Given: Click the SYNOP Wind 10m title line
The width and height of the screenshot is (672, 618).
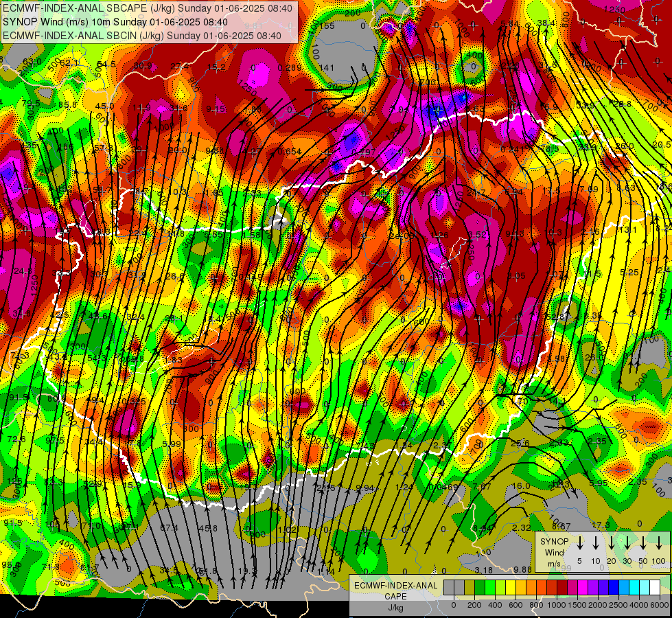Looking at the screenshot, I should pos(115,22).
